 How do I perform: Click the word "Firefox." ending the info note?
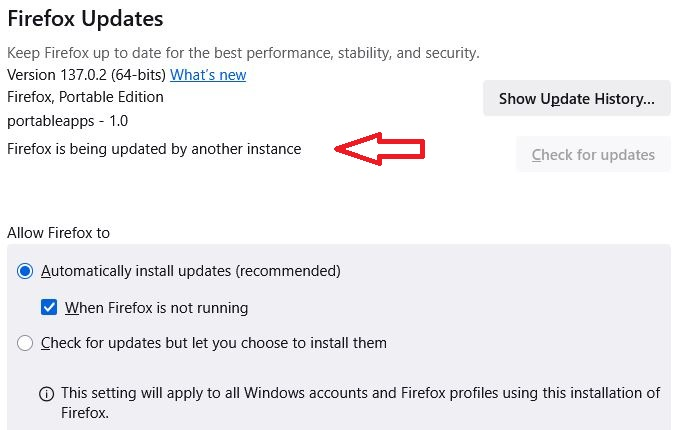[x=84, y=412]
